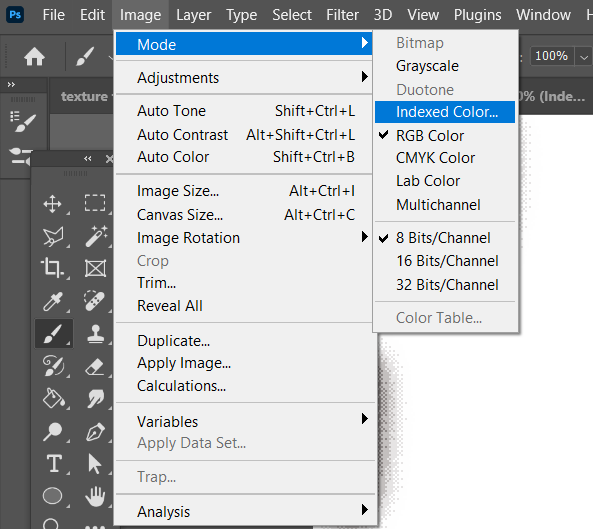
Task: Open the Brushes adjustment sliders panel icon
Action: (x=21, y=156)
